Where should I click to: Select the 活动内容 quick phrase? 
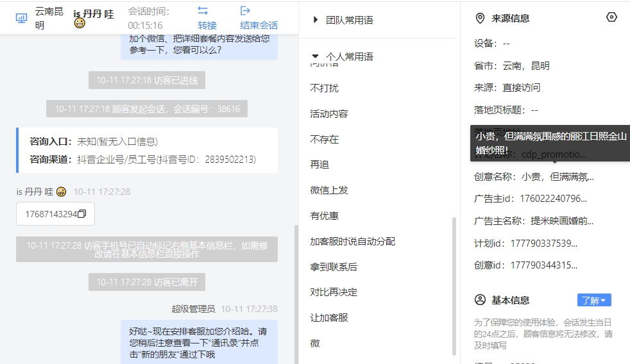point(328,113)
